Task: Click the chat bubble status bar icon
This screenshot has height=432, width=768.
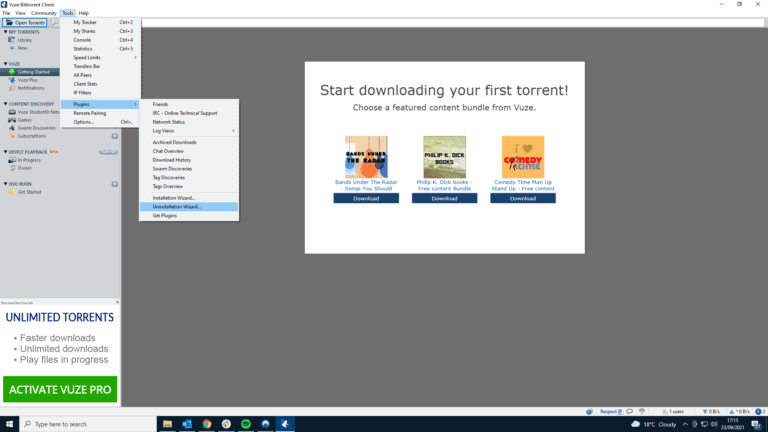Action: coord(631,411)
